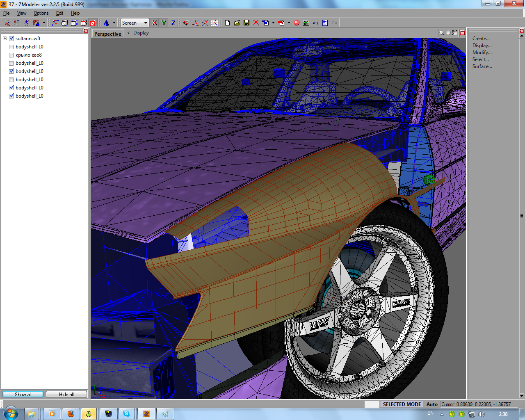Viewport: 525px width, 420px height.
Task: Expand the sultanrs.wft tree node
Action: click(x=5, y=39)
